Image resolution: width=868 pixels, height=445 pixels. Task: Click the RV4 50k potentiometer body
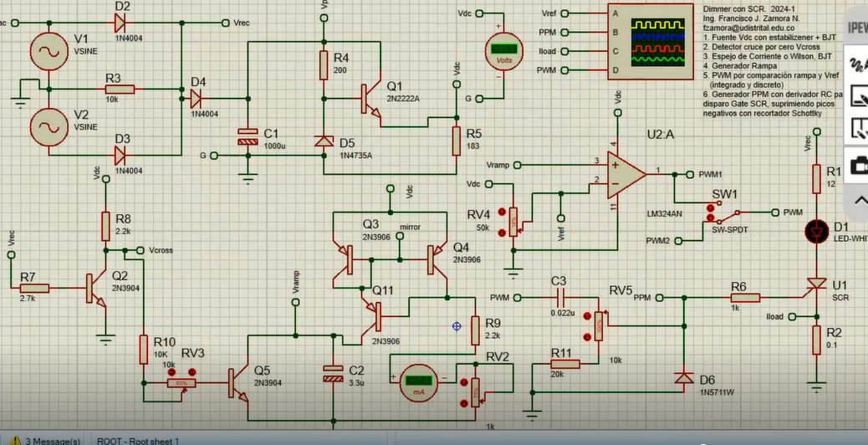tap(513, 222)
